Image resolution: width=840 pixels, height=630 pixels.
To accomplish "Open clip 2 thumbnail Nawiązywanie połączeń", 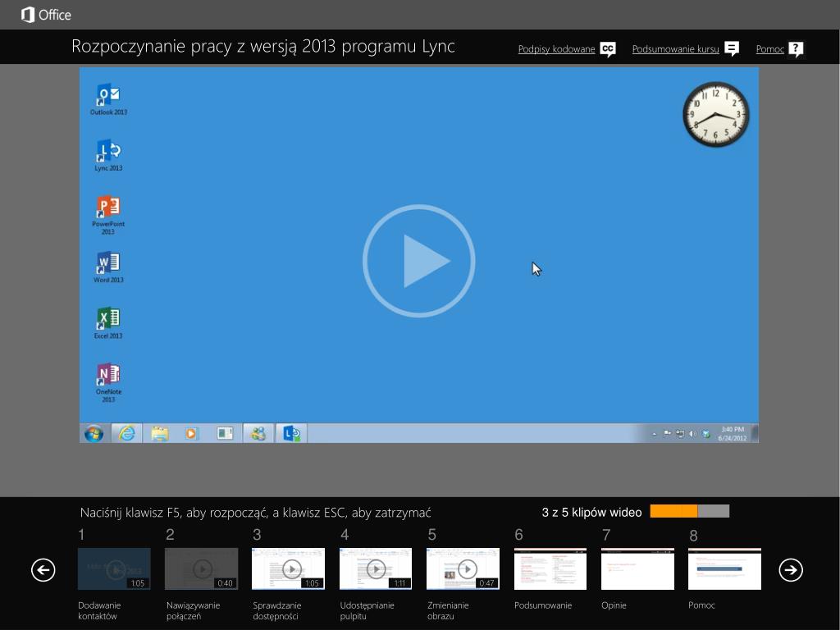I will point(202,568).
